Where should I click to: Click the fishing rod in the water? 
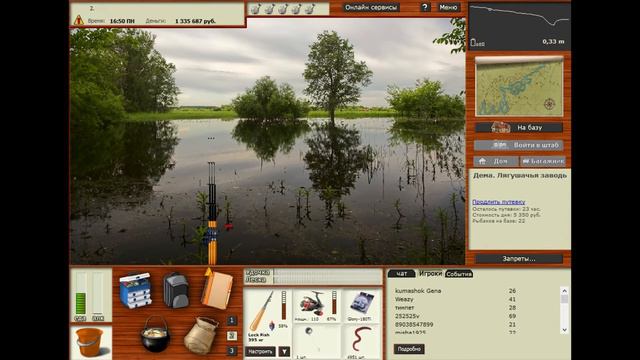[x=212, y=213]
